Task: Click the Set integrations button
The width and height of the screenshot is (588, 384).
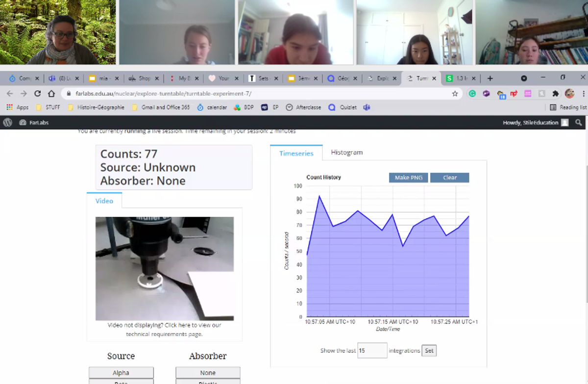Action: click(429, 351)
